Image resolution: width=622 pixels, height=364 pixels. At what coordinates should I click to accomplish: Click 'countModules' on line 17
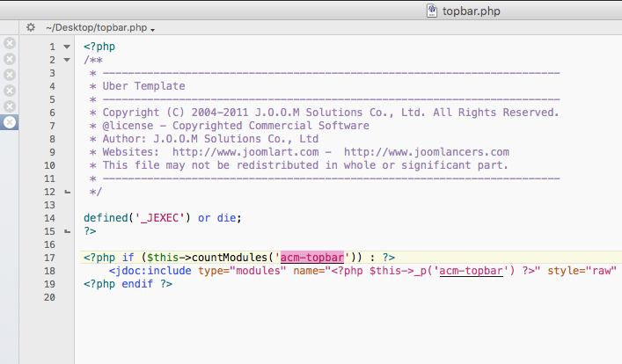[230, 258]
